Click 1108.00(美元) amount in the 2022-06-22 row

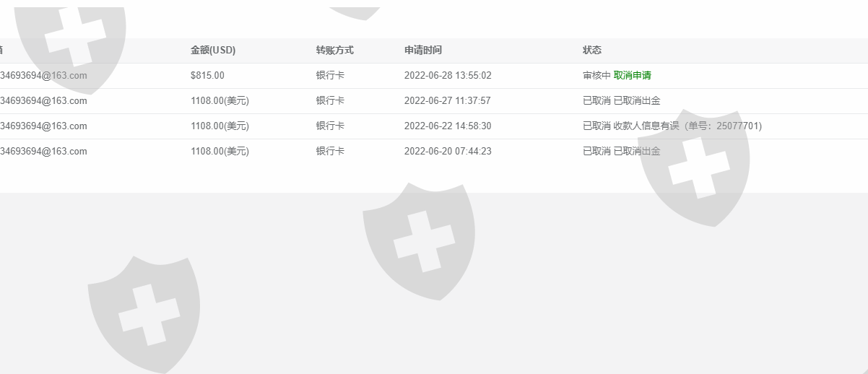coord(220,126)
